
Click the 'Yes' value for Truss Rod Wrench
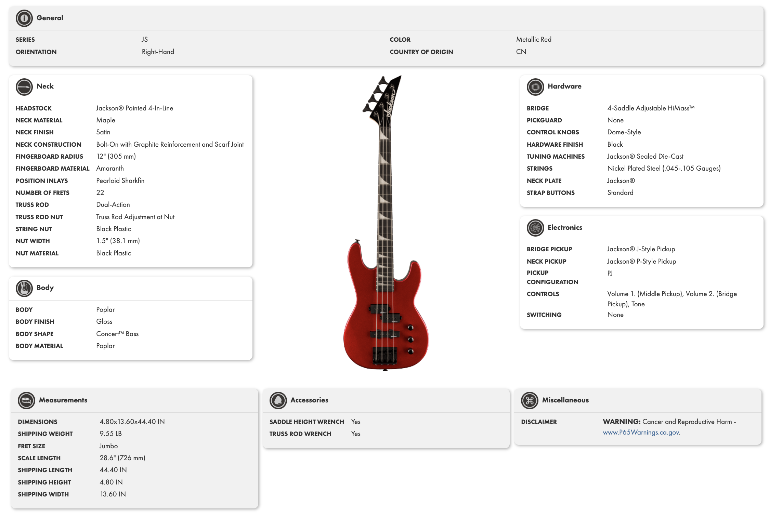(x=356, y=434)
